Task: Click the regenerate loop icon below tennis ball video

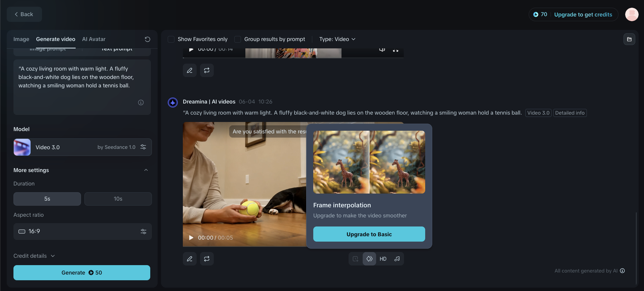Action: tap(207, 259)
